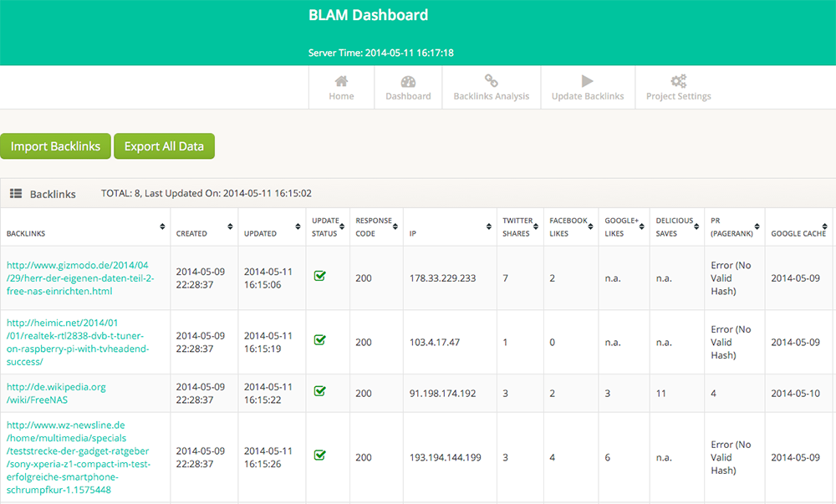Click the Export All Data button
The width and height of the screenshot is (836, 504).
[x=164, y=146]
